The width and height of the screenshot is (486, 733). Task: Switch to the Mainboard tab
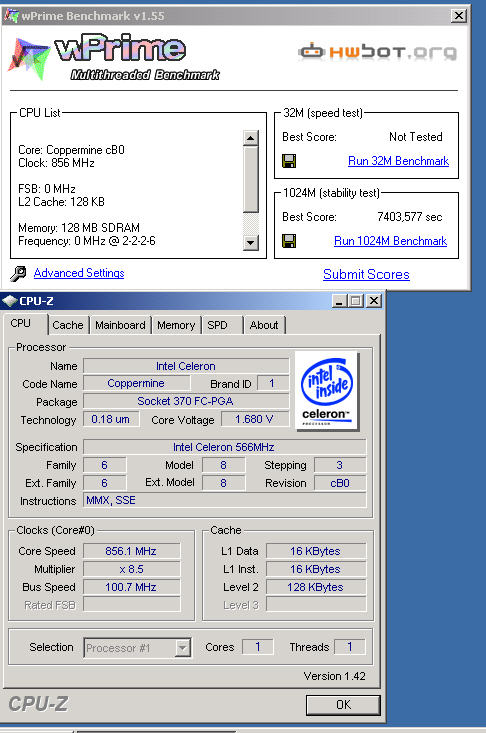(x=120, y=325)
